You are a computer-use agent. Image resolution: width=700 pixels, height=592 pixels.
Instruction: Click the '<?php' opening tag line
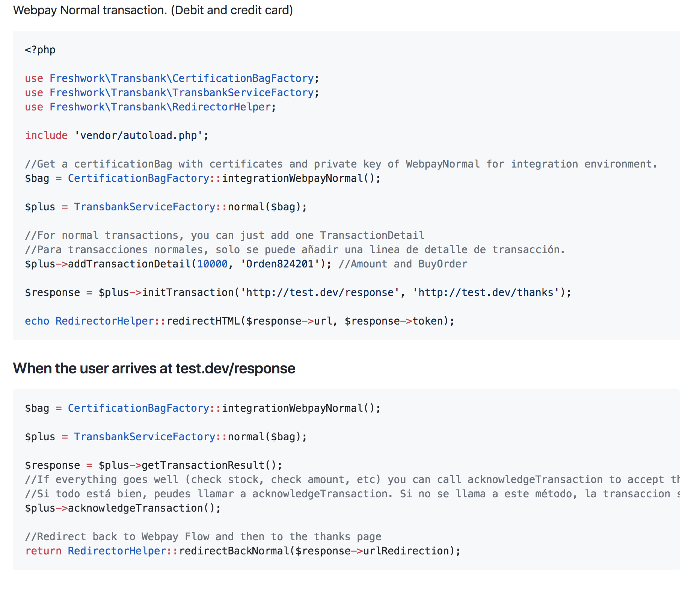[x=40, y=50]
